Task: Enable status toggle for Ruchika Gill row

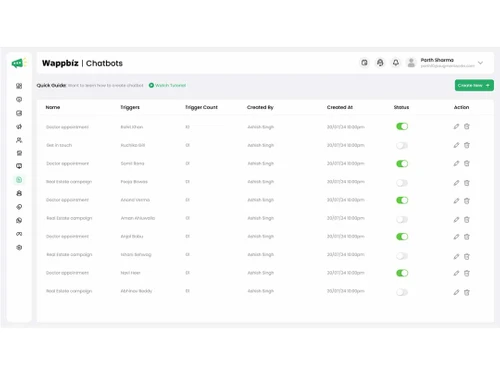Action: pyautogui.click(x=402, y=145)
